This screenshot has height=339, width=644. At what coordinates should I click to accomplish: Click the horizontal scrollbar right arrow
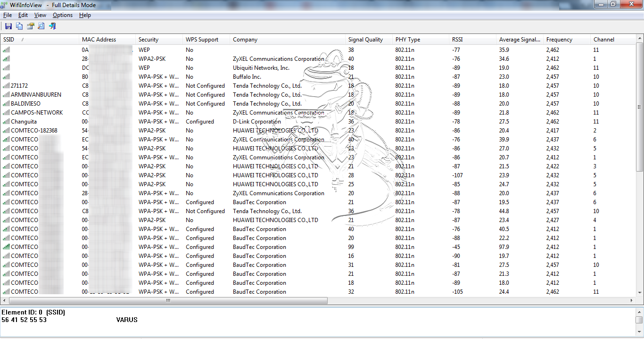click(x=632, y=300)
